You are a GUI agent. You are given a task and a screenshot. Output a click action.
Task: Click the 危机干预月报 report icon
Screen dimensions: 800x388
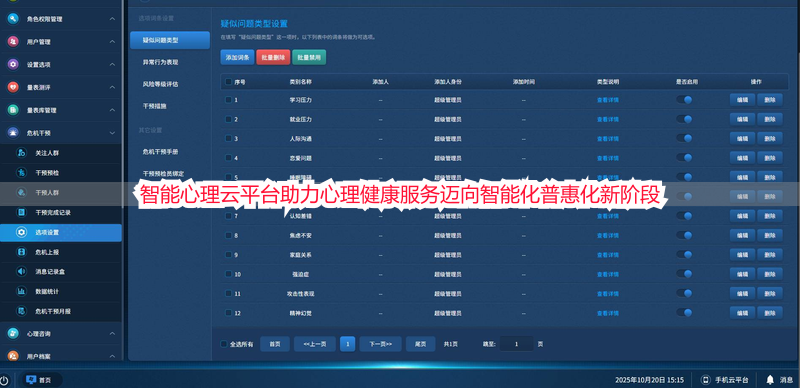click(x=21, y=311)
